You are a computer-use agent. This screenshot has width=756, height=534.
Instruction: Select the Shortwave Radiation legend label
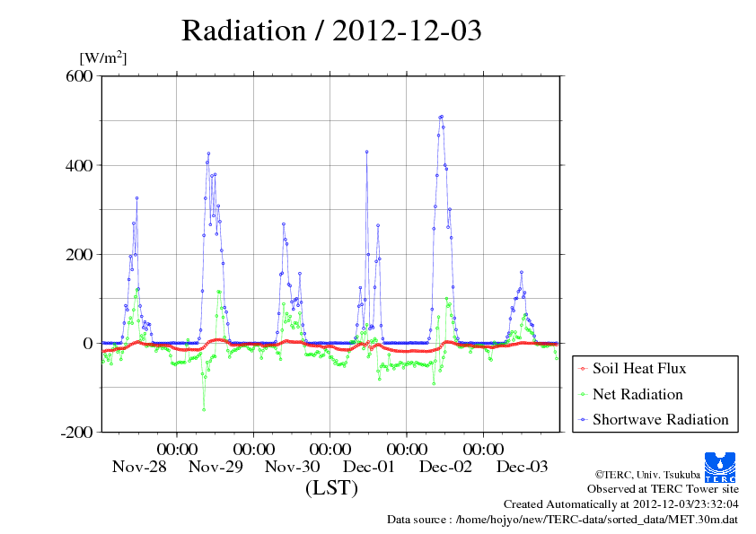660,420
